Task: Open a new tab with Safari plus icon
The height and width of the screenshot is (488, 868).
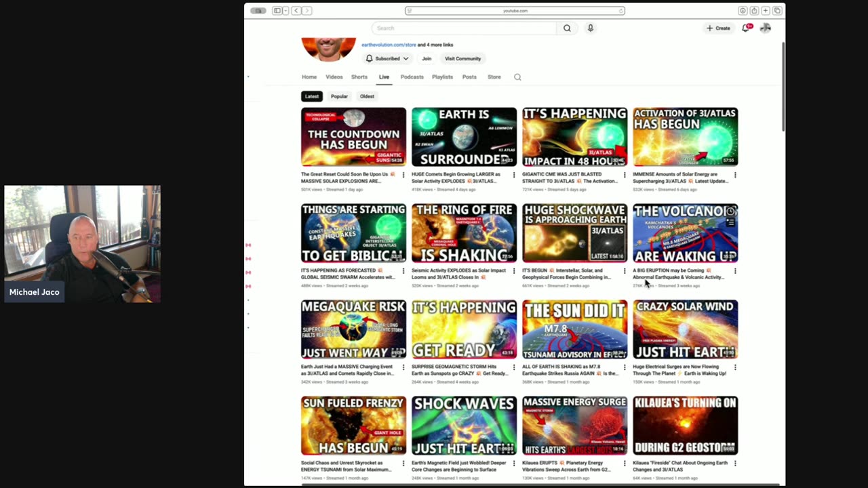Action: click(766, 11)
